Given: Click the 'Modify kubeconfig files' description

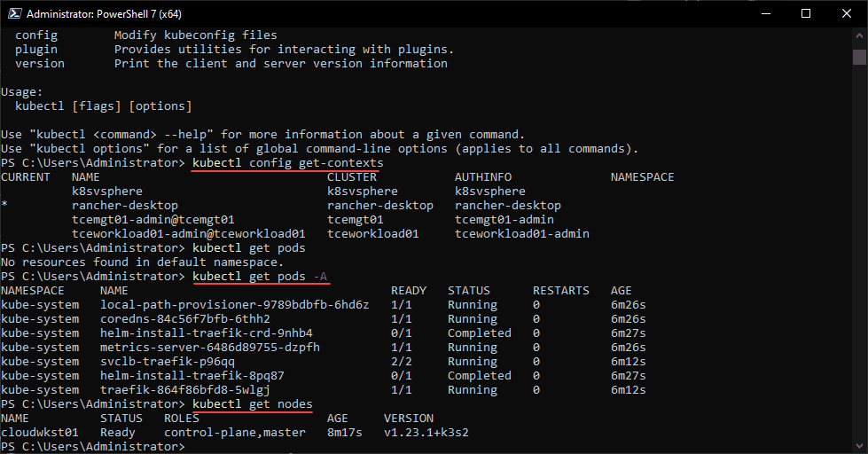Looking at the screenshot, I should (x=195, y=35).
